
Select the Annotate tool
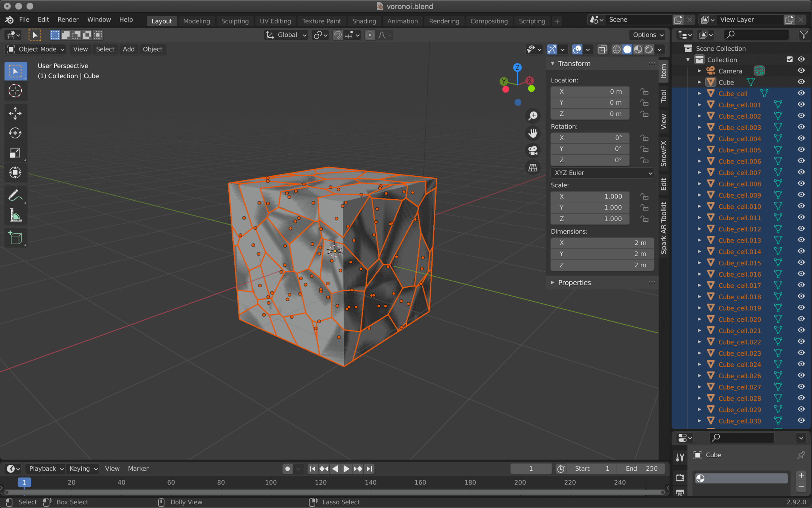point(15,195)
